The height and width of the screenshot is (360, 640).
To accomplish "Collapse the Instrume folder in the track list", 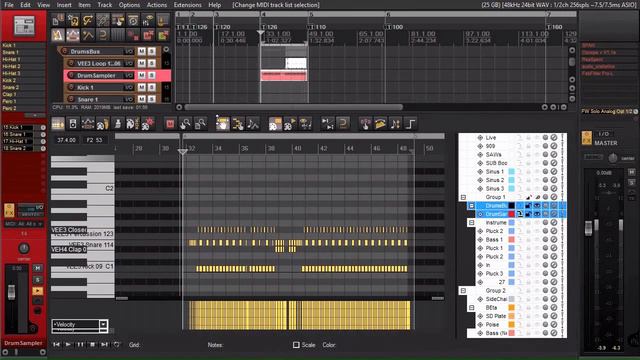I will (471, 222).
